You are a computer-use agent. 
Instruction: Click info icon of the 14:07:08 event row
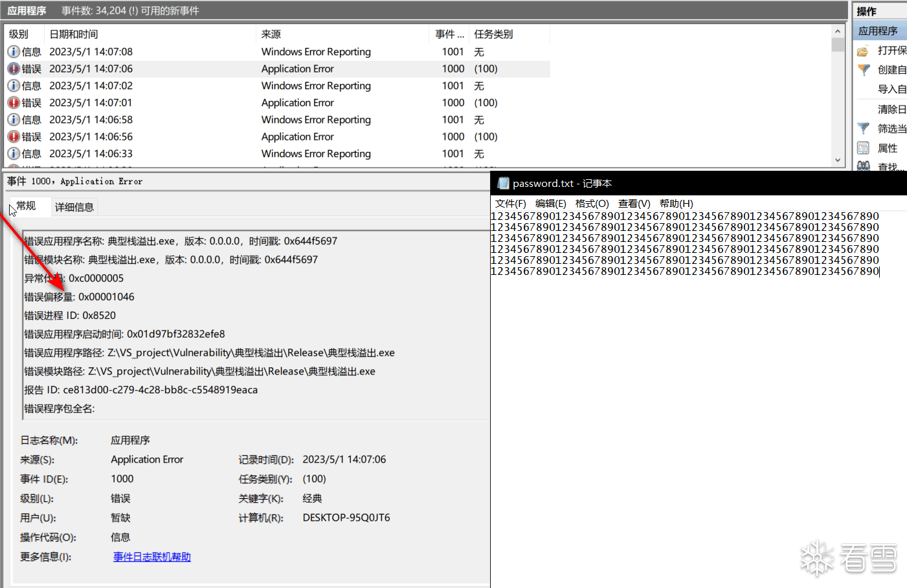[14, 52]
